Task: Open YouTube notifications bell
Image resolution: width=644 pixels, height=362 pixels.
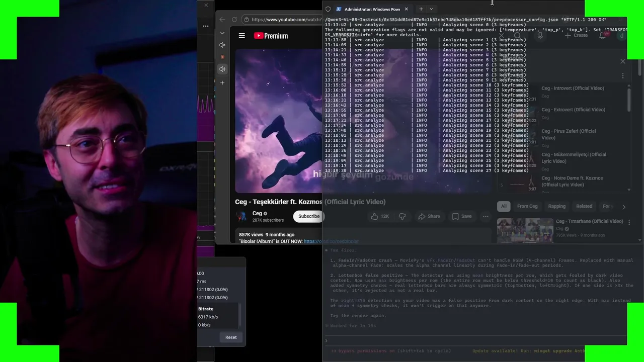Action: click(x=603, y=35)
